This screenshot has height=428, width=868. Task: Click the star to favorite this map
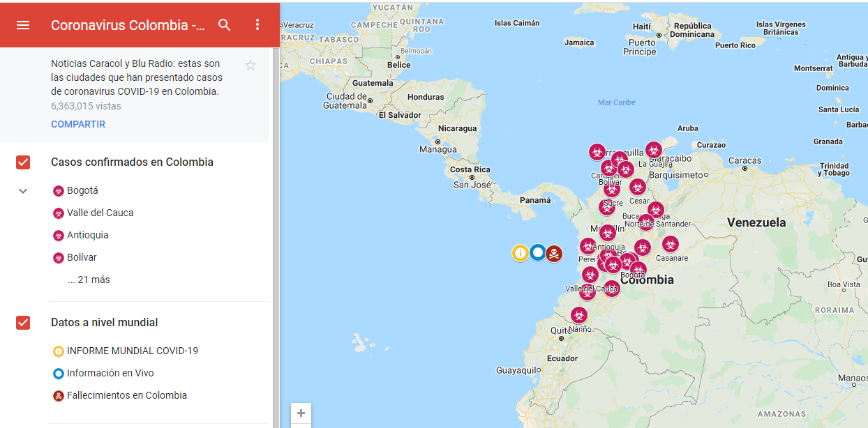tap(250, 65)
